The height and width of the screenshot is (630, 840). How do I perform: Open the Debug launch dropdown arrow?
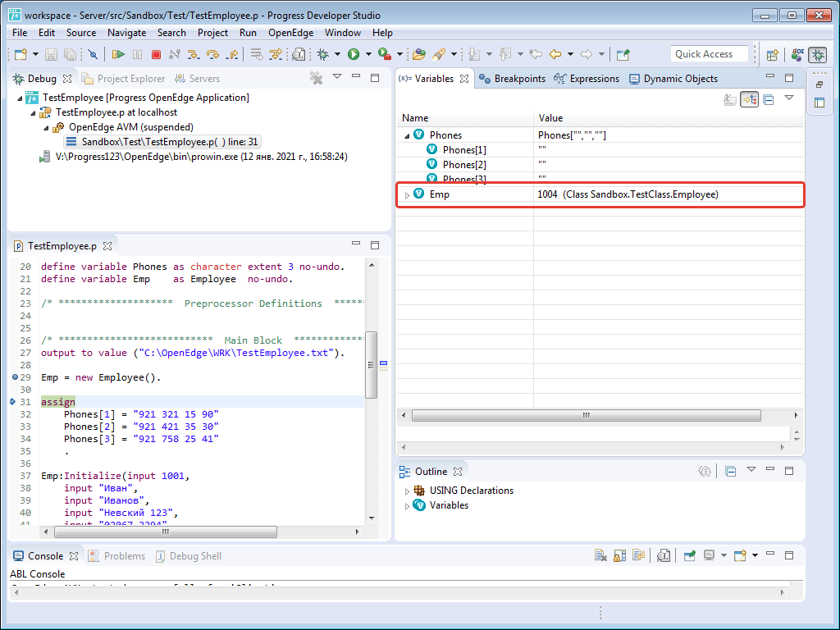[x=337, y=54]
